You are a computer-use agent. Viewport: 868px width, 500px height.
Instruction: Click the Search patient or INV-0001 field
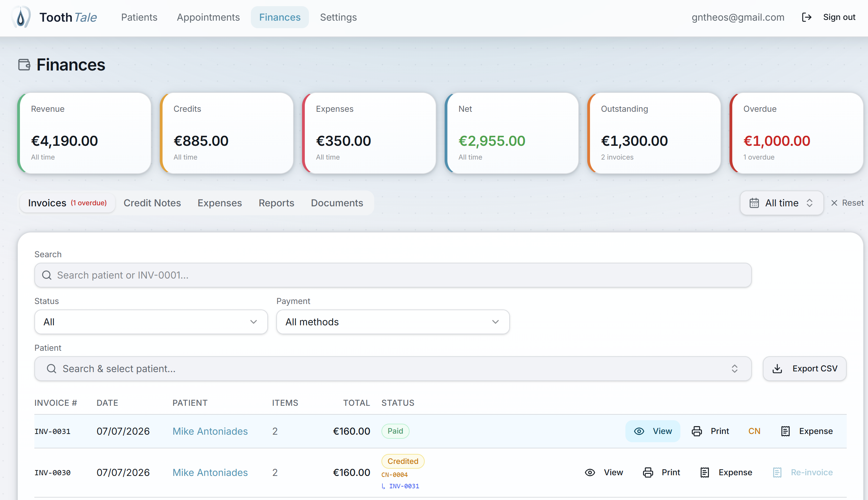(393, 275)
